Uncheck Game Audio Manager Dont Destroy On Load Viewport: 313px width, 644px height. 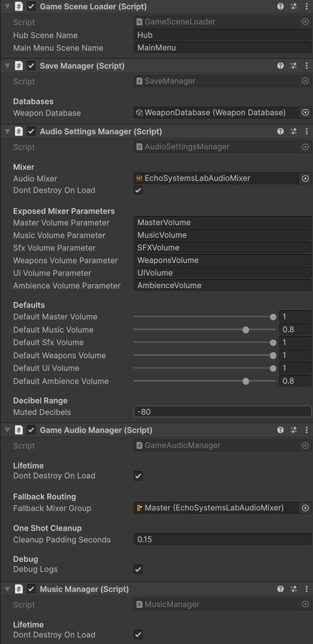(138, 476)
